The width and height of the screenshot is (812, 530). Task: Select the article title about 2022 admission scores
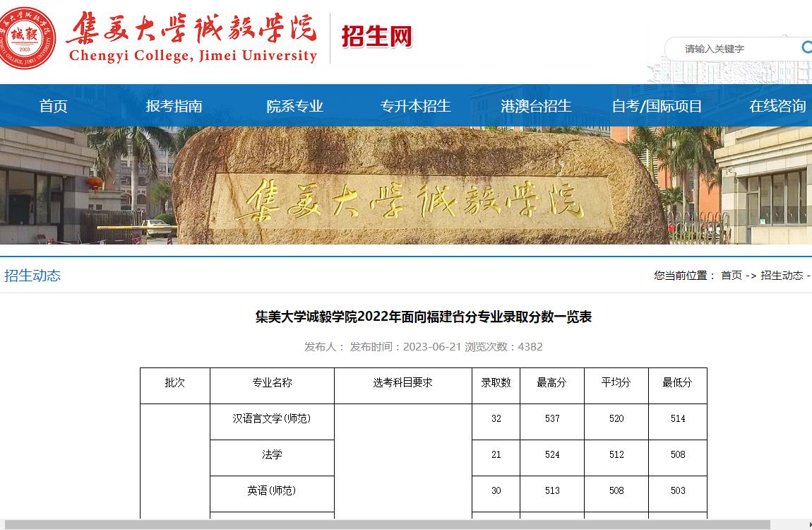[424, 317]
